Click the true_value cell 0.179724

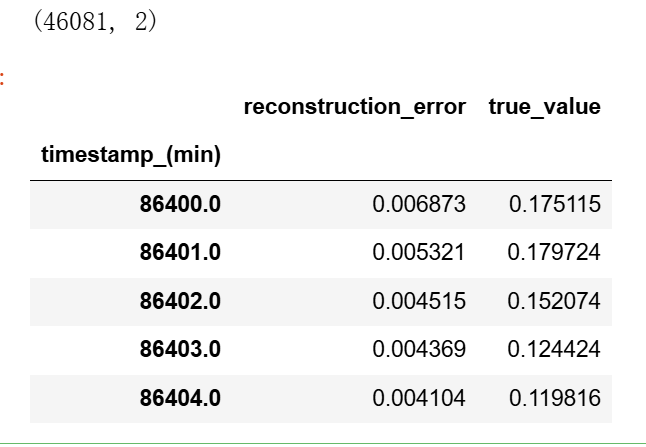pyautogui.click(x=554, y=252)
